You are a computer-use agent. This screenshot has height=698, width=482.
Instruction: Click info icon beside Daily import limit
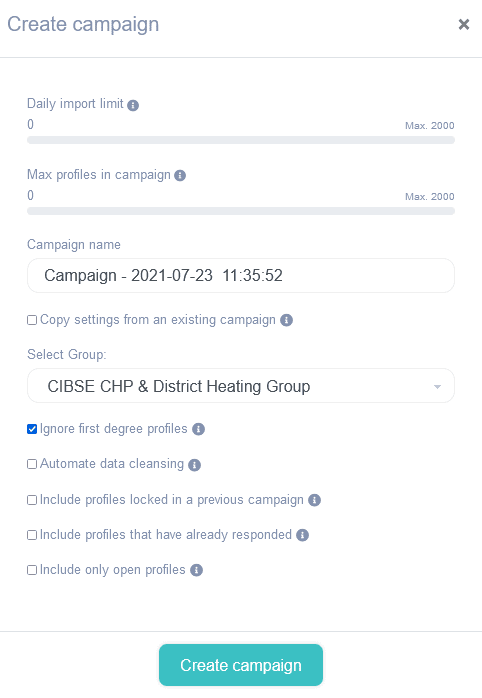click(x=133, y=105)
